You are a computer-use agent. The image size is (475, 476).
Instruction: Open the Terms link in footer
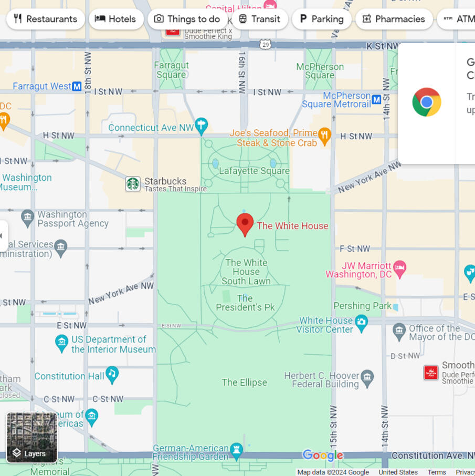tap(436, 472)
